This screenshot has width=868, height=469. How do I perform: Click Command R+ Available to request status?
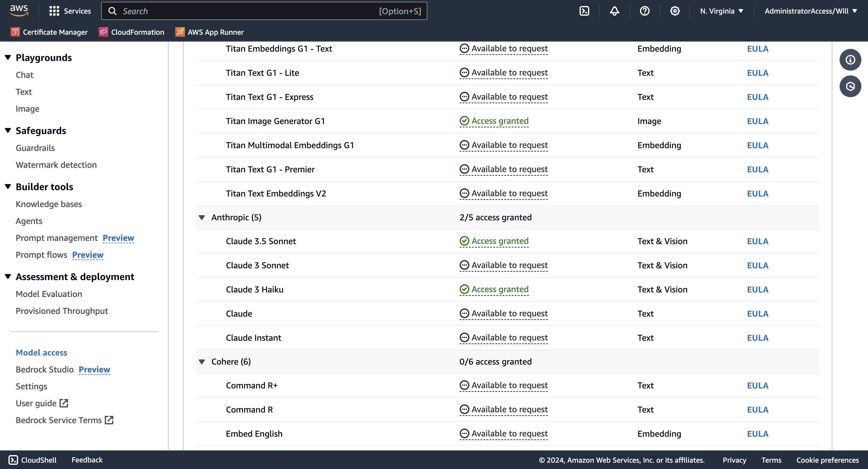pos(504,385)
